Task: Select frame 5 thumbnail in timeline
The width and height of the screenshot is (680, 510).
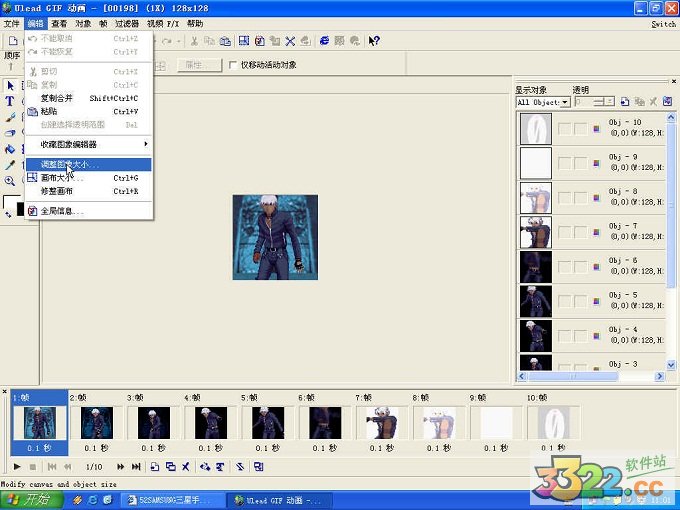Action: click(x=269, y=423)
